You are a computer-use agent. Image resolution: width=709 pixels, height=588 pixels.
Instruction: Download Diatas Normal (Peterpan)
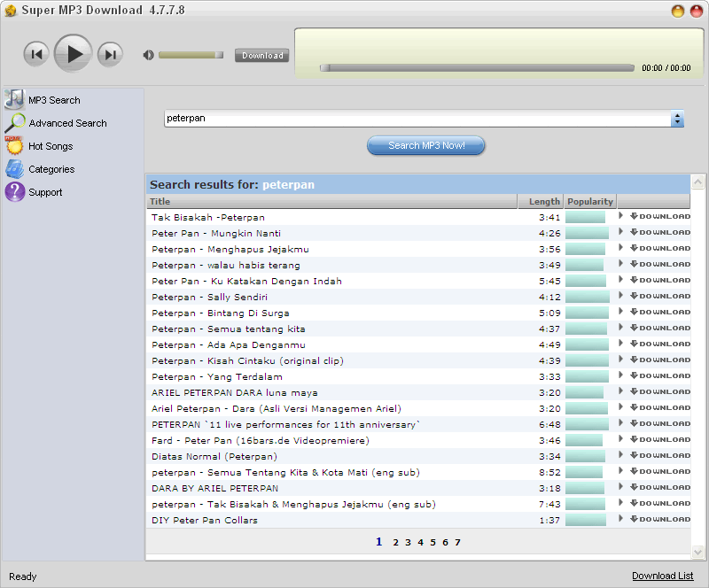tap(660, 455)
